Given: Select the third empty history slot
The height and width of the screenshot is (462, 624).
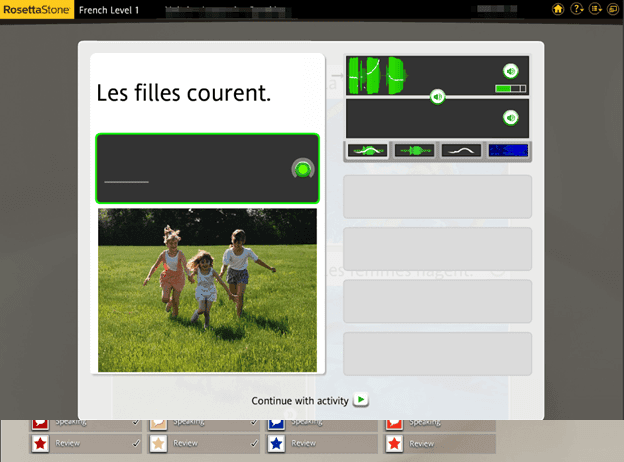Looking at the screenshot, I should (437, 301).
